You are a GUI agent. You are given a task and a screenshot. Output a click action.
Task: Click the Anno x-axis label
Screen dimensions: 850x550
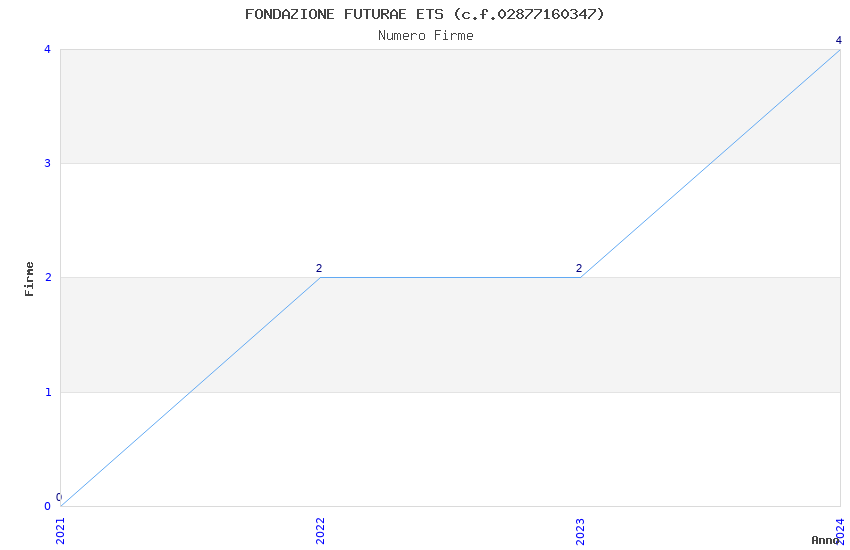[x=825, y=540]
